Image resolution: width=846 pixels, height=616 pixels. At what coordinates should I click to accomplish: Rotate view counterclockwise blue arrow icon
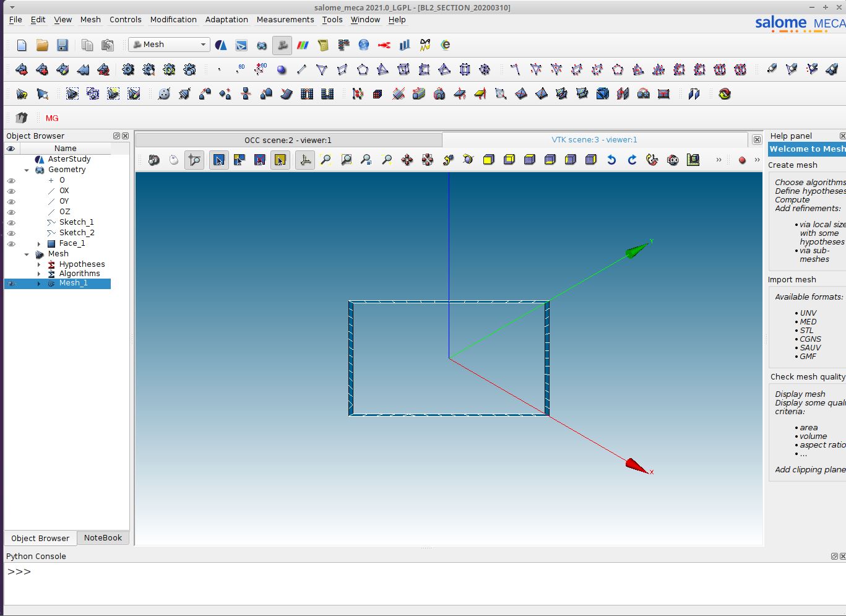coord(611,160)
